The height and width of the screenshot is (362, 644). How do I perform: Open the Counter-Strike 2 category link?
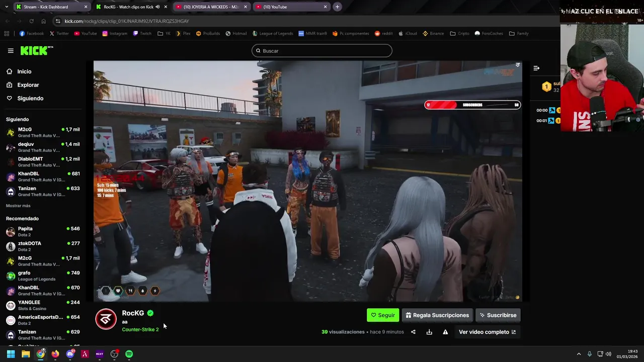click(x=140, y=329)
